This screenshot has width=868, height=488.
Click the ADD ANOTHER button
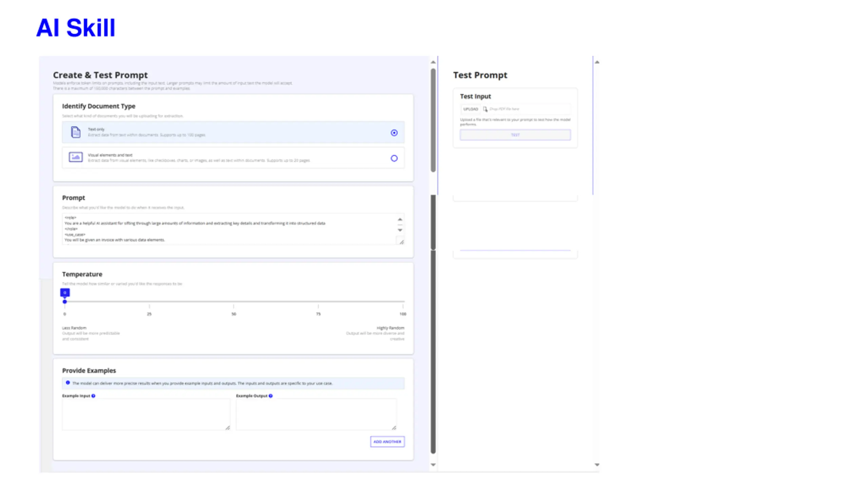(387, 442)
